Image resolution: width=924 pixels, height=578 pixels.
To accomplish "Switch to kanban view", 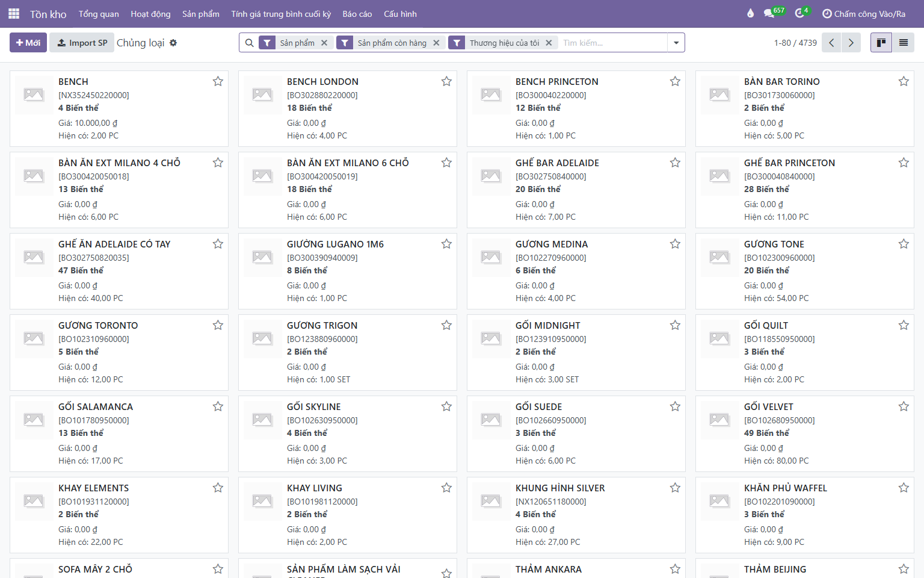I will tap(881, 43).
